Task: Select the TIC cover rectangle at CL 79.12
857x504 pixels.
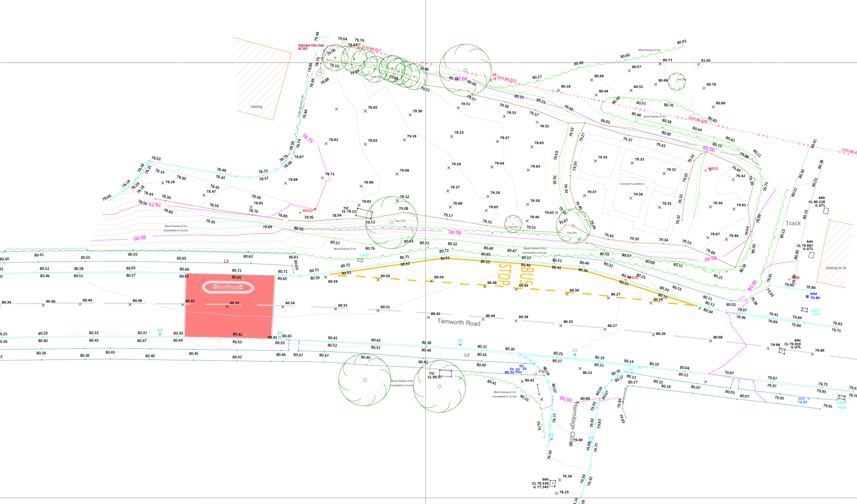Action: coord(364,212)
